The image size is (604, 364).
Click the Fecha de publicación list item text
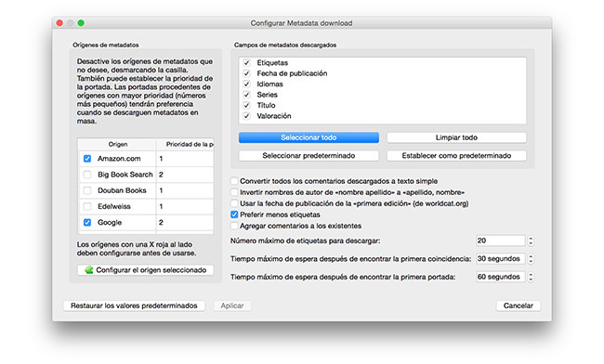[292, 73]
